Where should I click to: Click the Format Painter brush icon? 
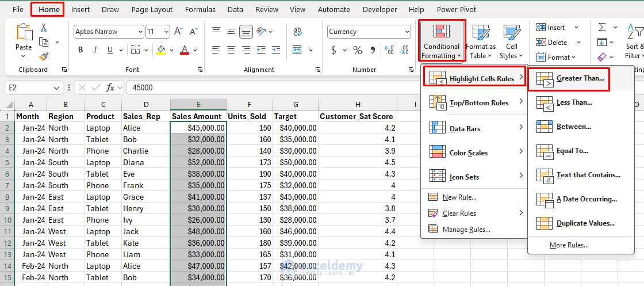44,56
